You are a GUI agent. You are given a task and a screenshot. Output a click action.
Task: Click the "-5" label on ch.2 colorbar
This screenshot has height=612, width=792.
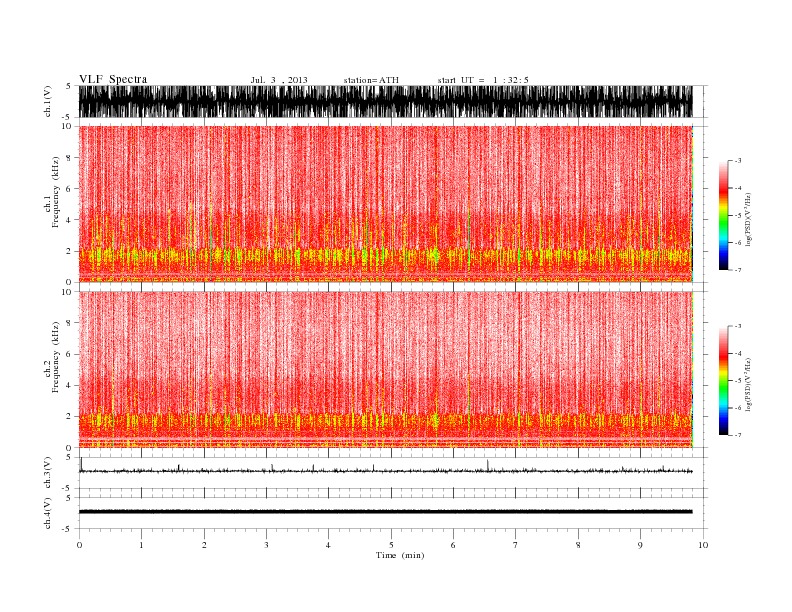pos(737,381)
